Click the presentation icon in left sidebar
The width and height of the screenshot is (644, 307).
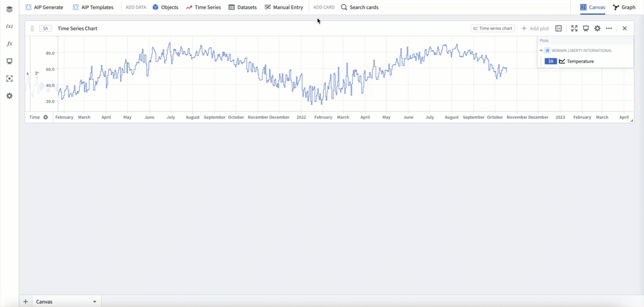[x=9, y=61]
